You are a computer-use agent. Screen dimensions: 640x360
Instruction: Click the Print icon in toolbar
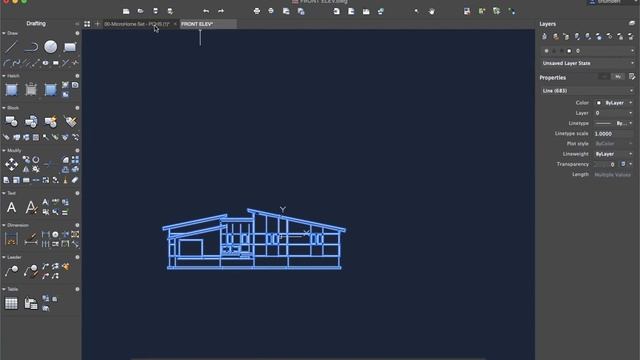click(x=257, y=11)
